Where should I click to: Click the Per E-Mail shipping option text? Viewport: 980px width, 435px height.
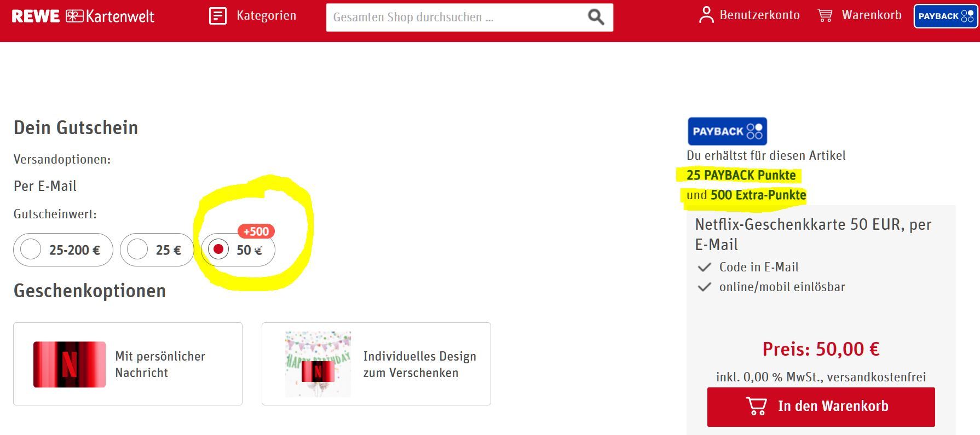(x=45, y=186)
